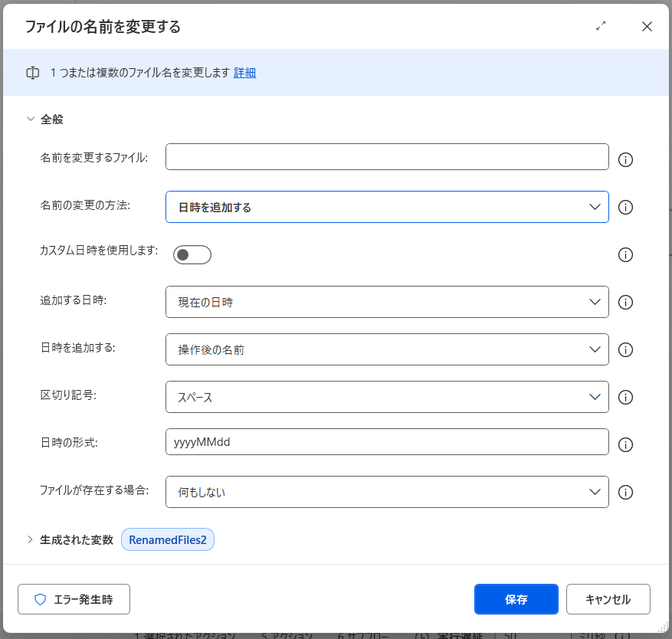Open the 日時を追加する dropdown showing 操作後の名前
672x639 pixels.
coord(387,349)
